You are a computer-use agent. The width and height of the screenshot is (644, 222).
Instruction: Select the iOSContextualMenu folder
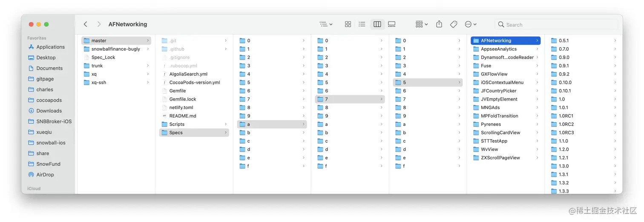click(x=506, y=82)
